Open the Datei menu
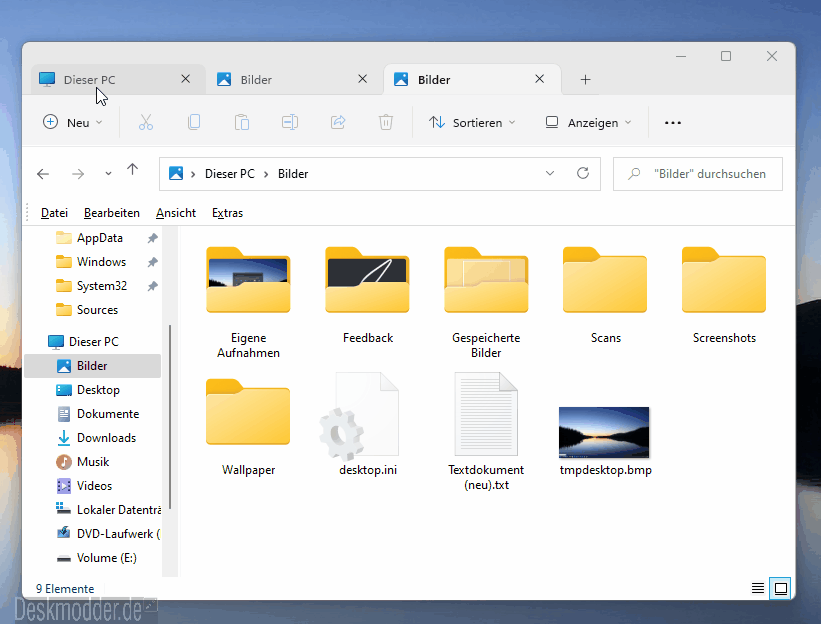Screen dimensions: 821x624 click(x=54, y=213)
